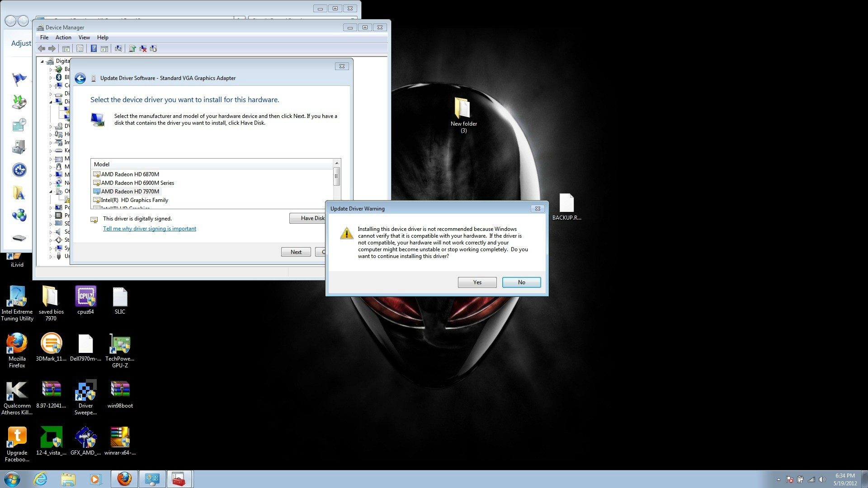Click the toolbar icon after Uninstall
Viewport: 868px width, 488px height.
tap(153, 49)
